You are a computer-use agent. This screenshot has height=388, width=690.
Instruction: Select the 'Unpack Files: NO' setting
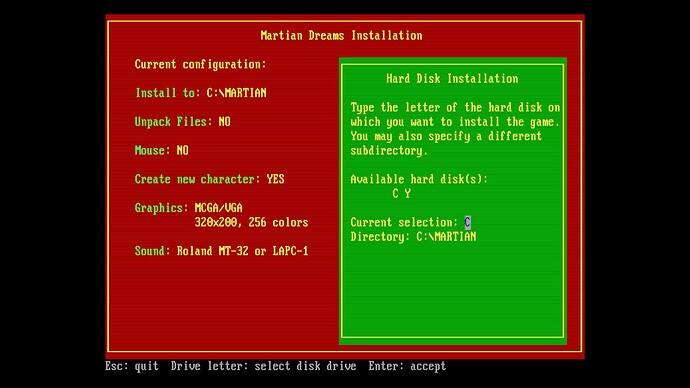(183, 122)
